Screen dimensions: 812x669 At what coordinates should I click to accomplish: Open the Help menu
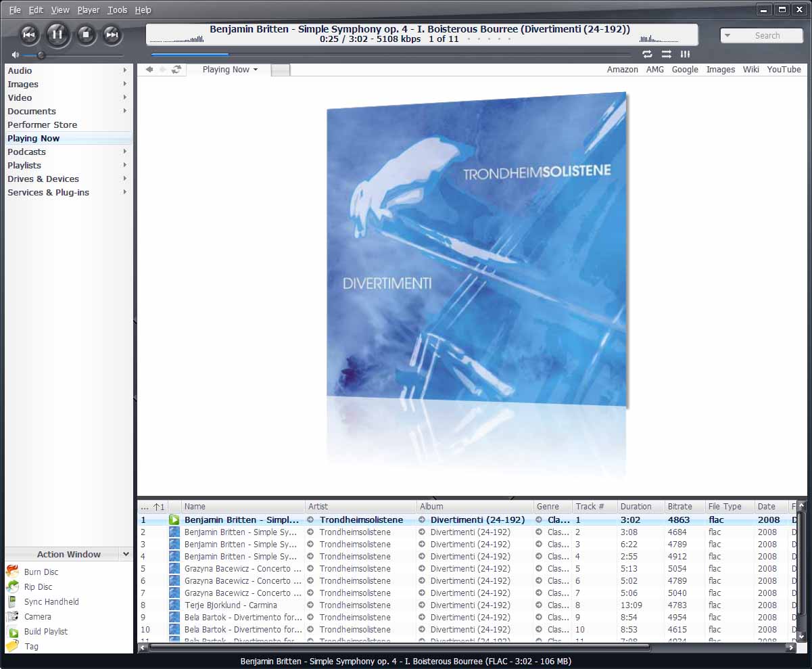[143, 10]
